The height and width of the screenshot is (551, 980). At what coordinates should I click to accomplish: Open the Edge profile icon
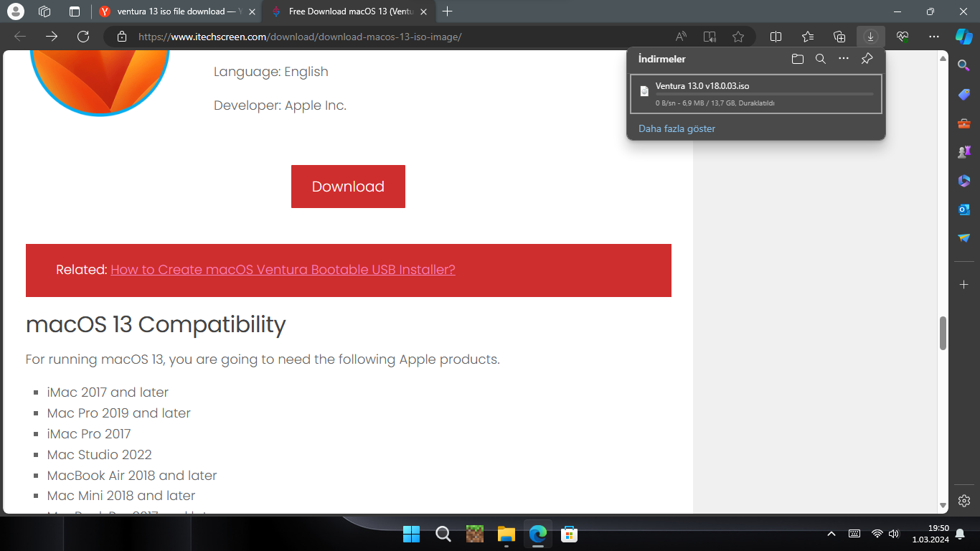15,11
